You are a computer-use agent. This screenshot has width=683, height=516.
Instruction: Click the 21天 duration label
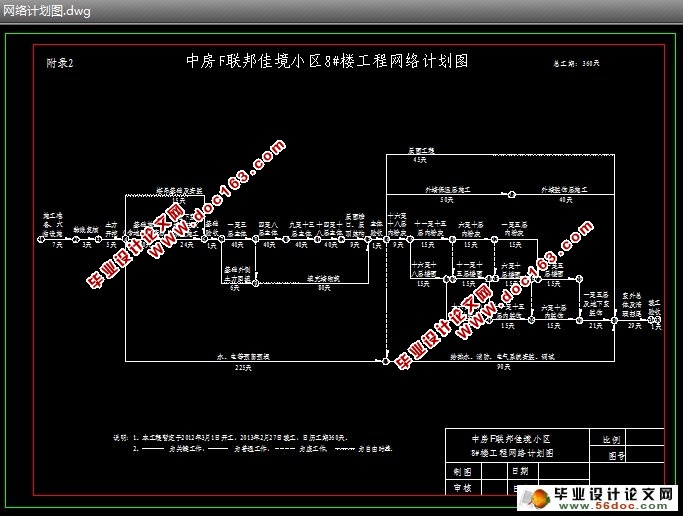[x=595, y=326]
